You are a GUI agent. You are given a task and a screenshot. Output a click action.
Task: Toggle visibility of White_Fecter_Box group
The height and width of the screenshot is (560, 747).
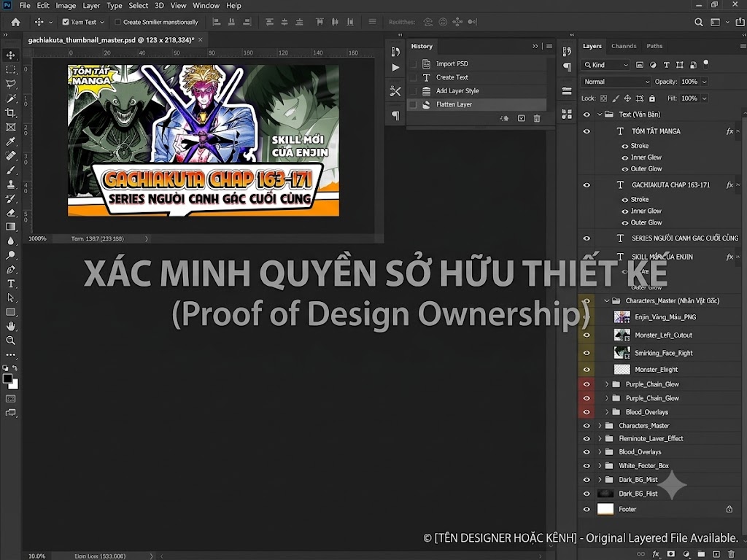pos(587,466)
